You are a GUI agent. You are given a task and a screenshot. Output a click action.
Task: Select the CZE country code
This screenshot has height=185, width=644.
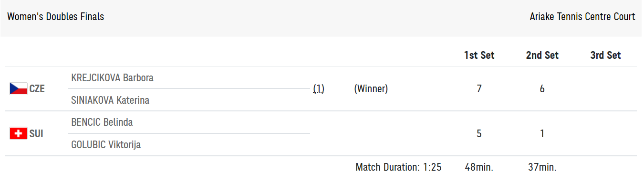click(37, 88)
